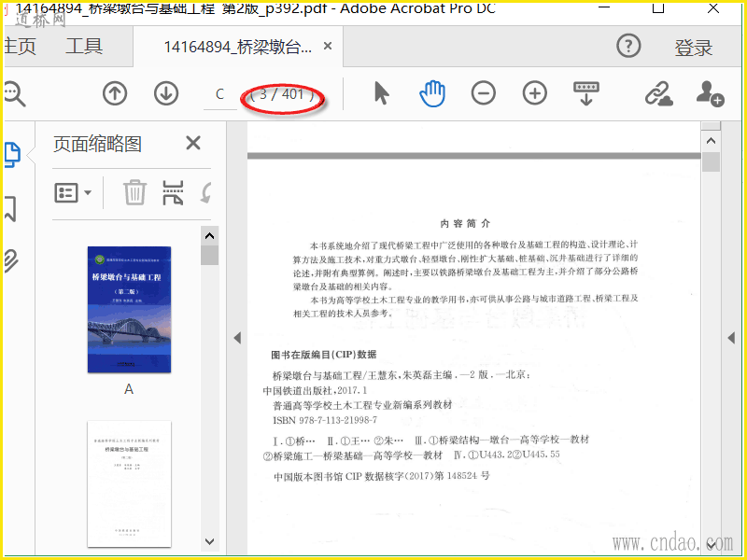Screen dimensions: 747x560
Task: Open the help question mark icon
Action: tap(628, 46)
